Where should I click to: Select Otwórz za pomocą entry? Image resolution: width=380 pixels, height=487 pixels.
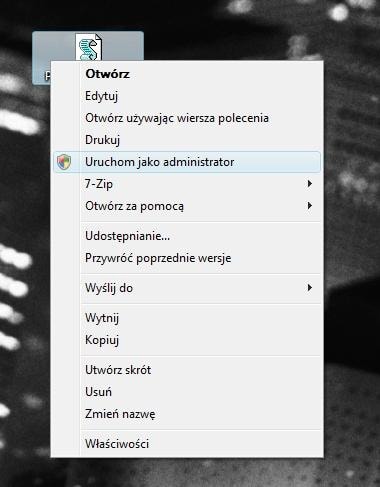187,206
